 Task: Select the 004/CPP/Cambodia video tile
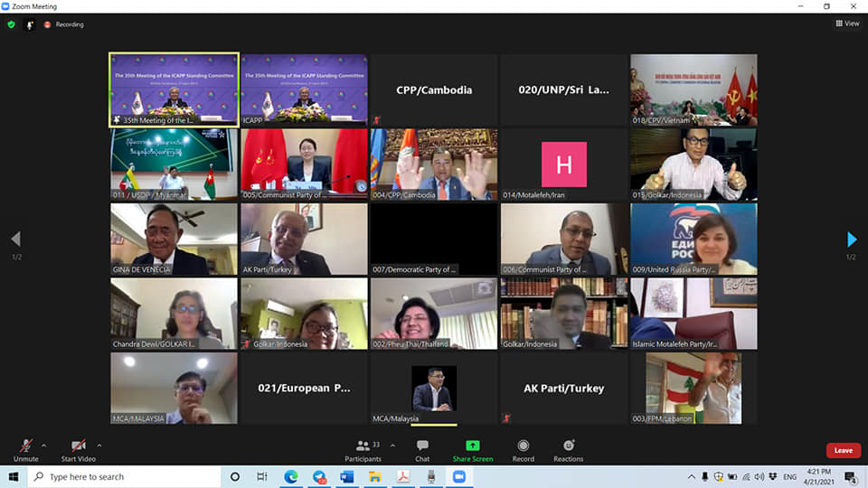(434, 164)
